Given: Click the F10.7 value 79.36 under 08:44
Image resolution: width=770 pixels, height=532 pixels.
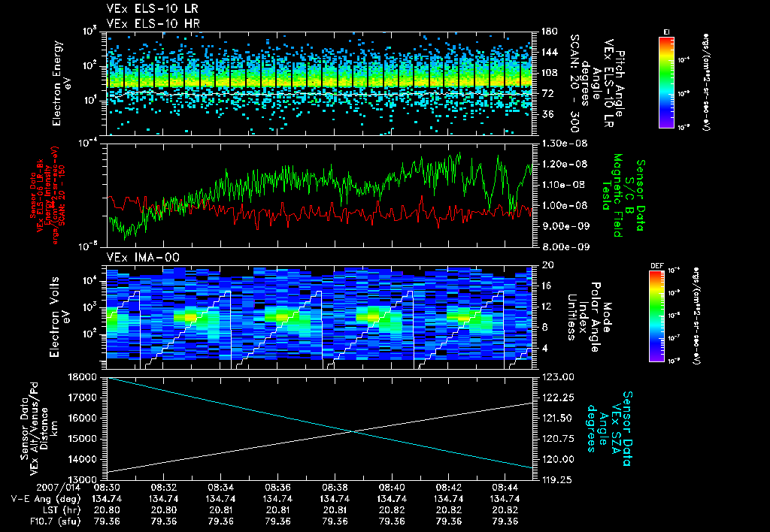Looking at the screenshot, I should pyautogui.click(x=505, y=521).
